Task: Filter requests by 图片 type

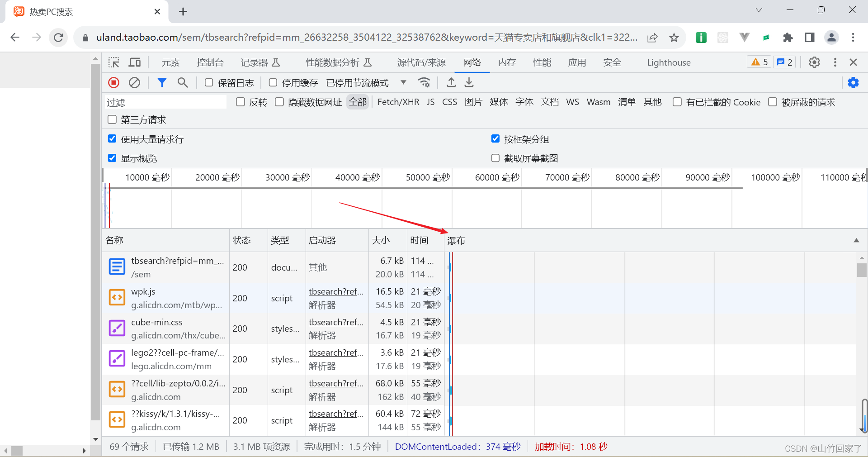Action: tap(473, 102)
